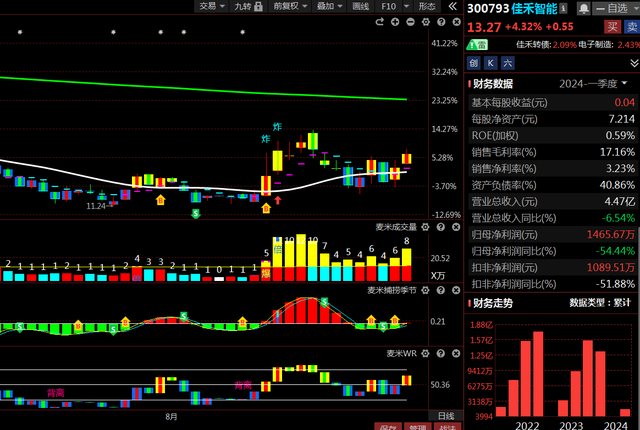Click 扣非净利润同比 -51.88% row
The width and height of the screenshot is (640, 430).
(x=553, y=284)
